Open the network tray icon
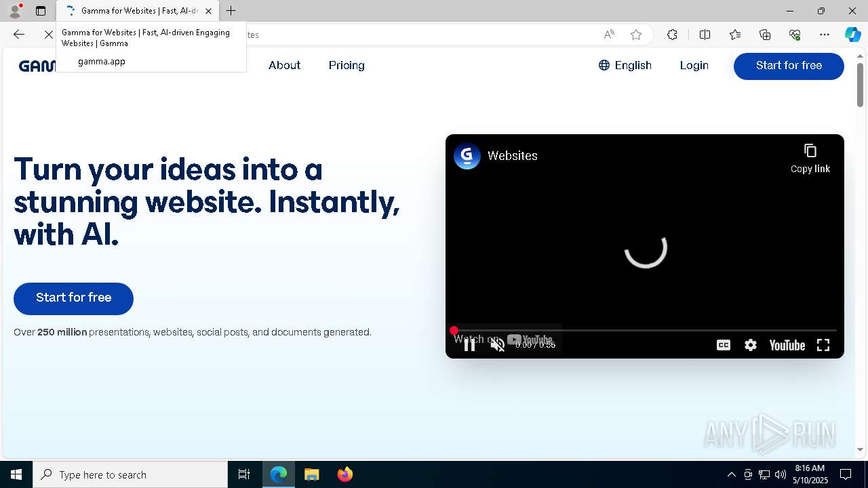868x488 pixels. coord(764,474)
